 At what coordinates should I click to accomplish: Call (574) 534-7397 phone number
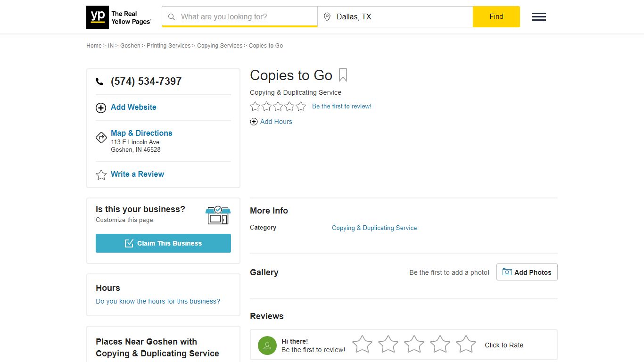146,82
